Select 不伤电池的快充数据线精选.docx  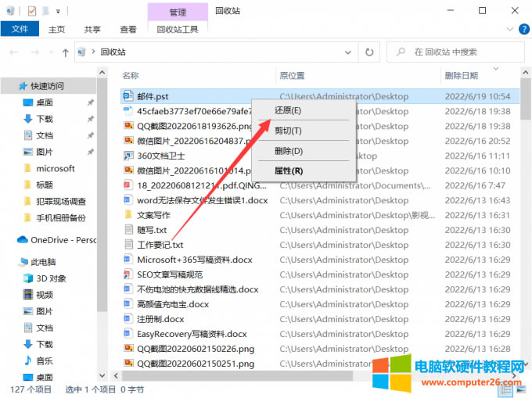point(198,289)
